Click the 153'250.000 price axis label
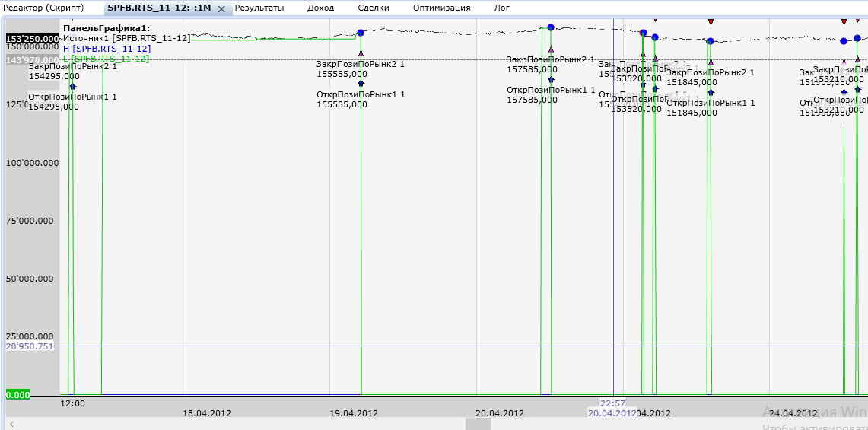The height and width of the screenshot is (430, 868). click(32, 39)
